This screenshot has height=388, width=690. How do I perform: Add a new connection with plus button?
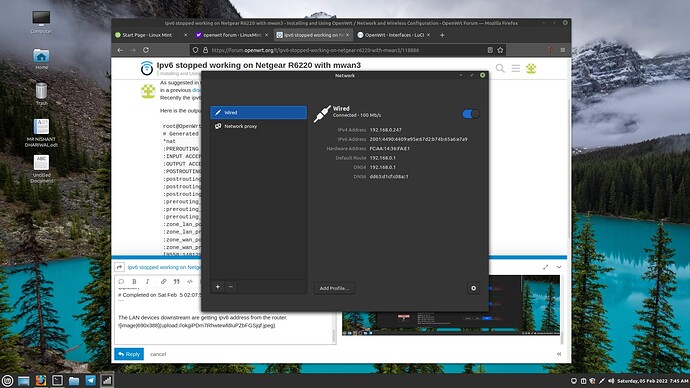(218, 287)
